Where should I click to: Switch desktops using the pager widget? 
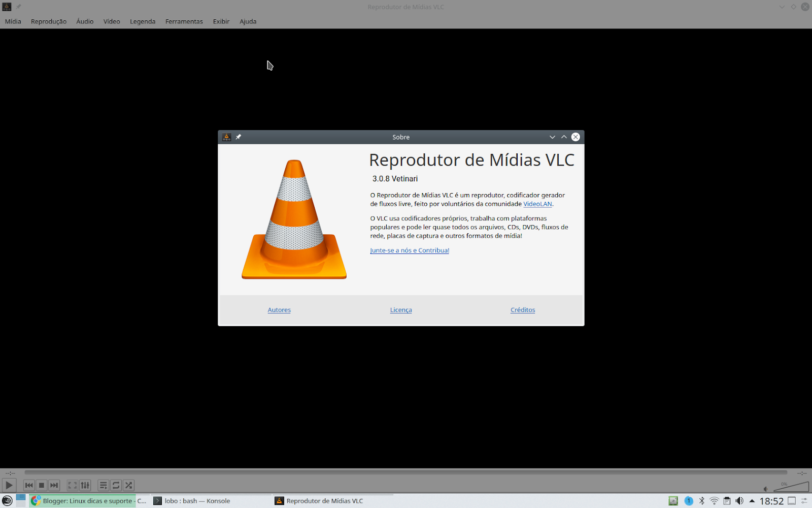[x=21, y=501]
